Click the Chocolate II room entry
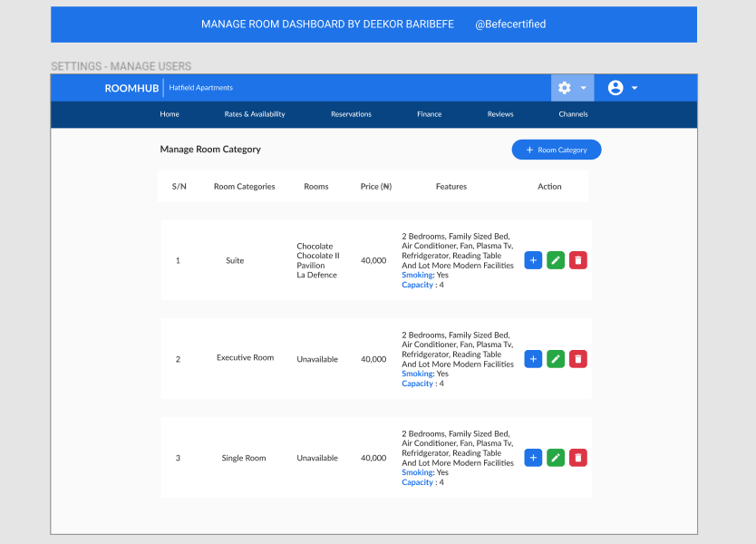This screenshot has width=756, height=544. (x=318, y=256)
